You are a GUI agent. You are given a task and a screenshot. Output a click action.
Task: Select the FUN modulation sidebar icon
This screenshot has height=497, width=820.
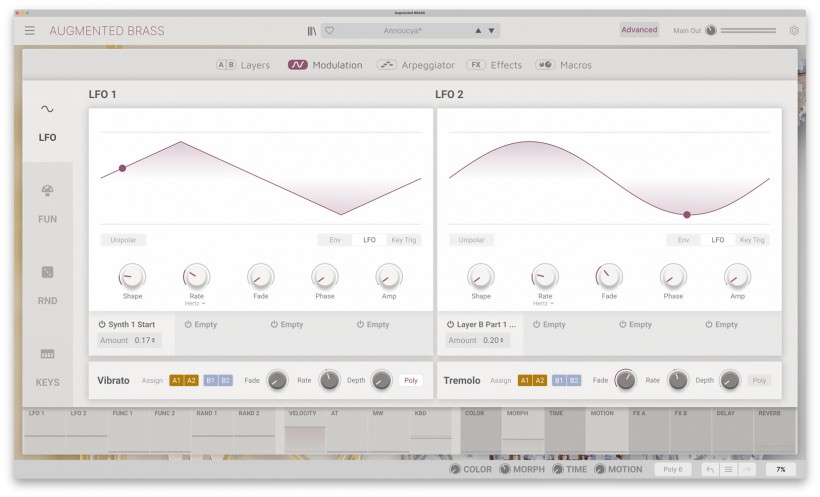[48, 191]
